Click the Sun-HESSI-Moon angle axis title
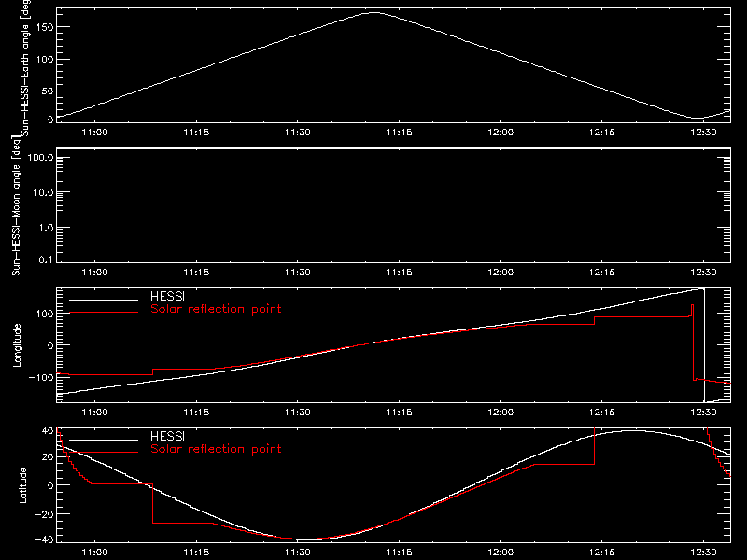747x560 pixels. click(x=16, y=204)
